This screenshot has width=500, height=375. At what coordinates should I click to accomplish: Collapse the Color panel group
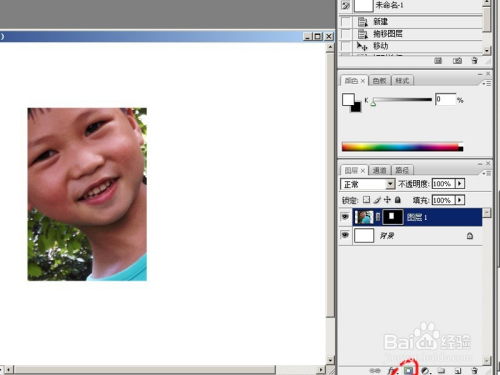480,74
